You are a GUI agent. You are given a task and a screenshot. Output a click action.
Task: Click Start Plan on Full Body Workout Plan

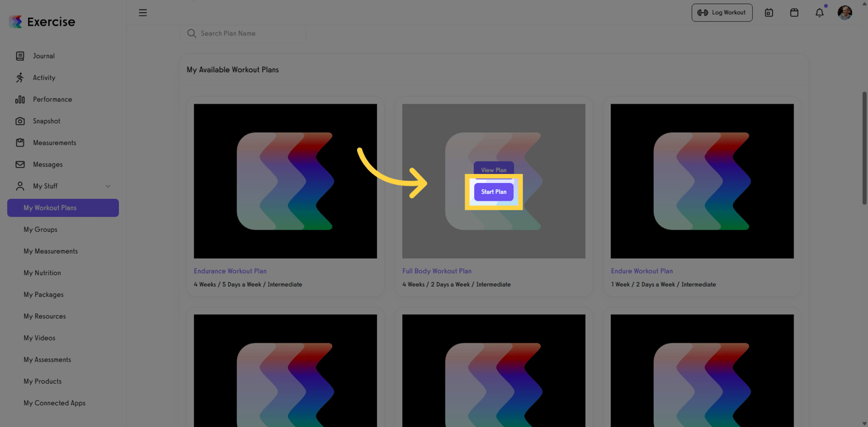(494, 192)
